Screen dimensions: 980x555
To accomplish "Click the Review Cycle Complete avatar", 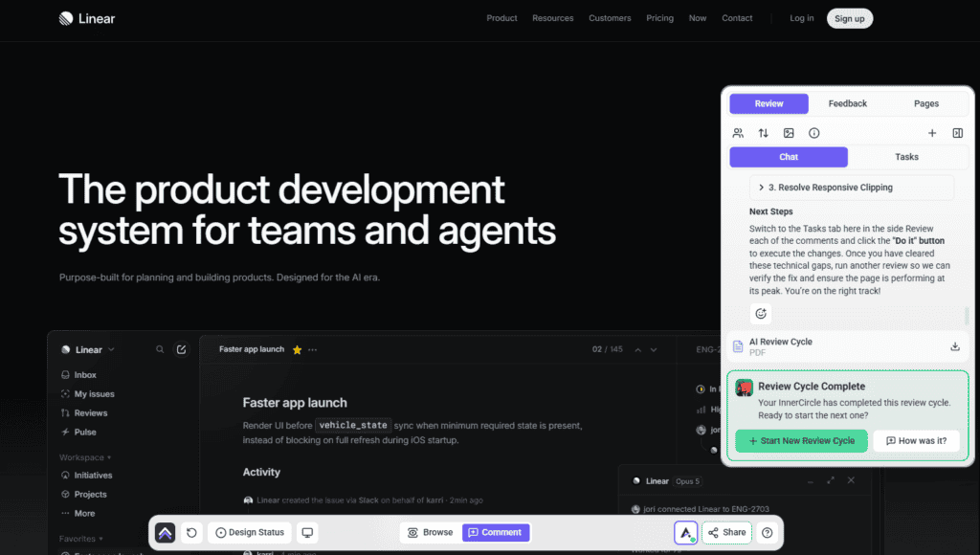I will click(x=745, y=388).
